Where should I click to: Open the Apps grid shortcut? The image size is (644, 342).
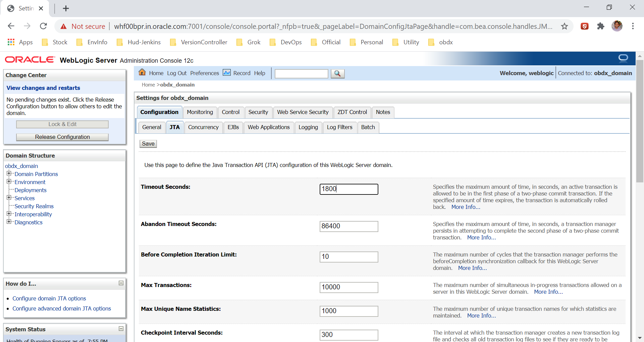click(20, 42)
